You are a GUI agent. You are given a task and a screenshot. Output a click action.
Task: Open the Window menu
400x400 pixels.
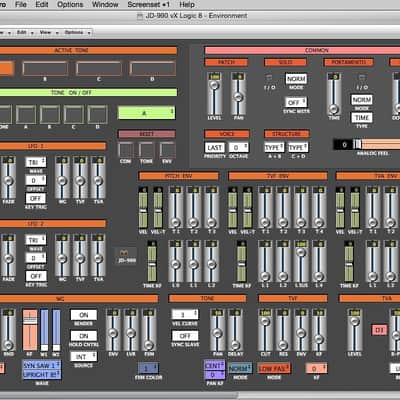pyautogui.click(x=105, y=4)
